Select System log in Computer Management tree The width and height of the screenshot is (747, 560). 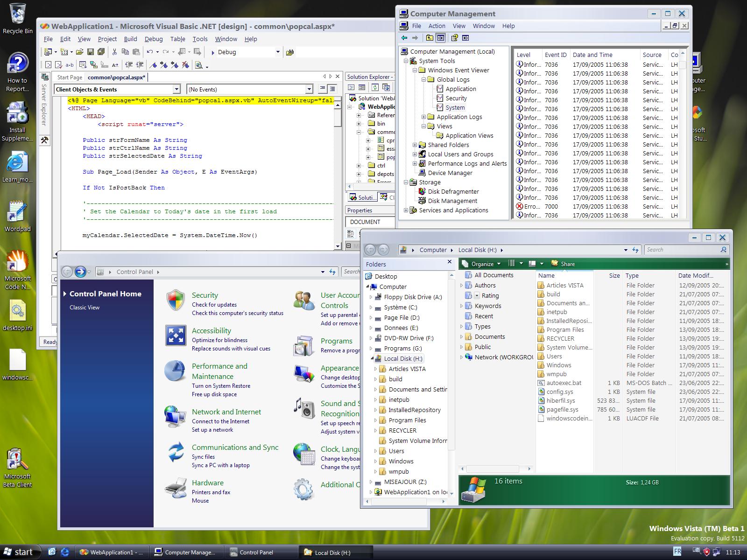coord(455,107)
